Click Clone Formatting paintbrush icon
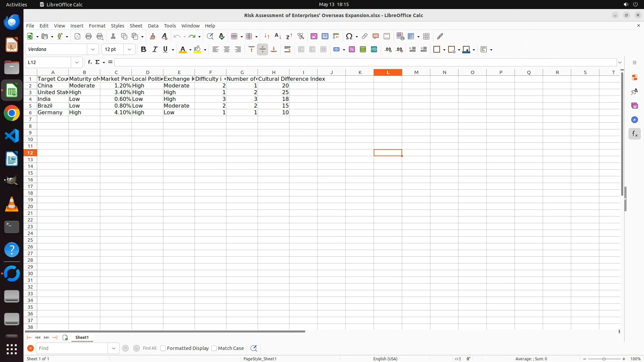 (x=153, y=36)
